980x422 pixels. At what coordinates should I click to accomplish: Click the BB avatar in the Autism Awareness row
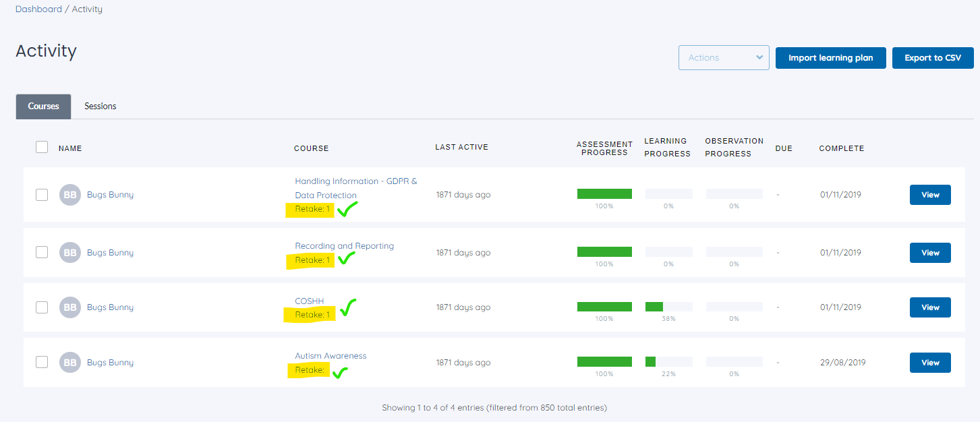pyautogui.click(x=70, y=363)
